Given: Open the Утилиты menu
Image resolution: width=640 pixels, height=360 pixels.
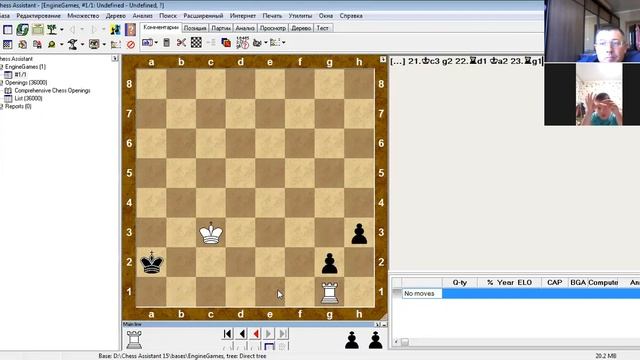Looking at the screenshot, I should (300, 16).
